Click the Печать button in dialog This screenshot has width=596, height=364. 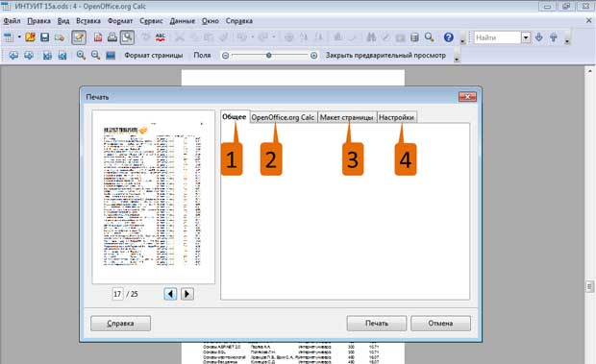376,324
